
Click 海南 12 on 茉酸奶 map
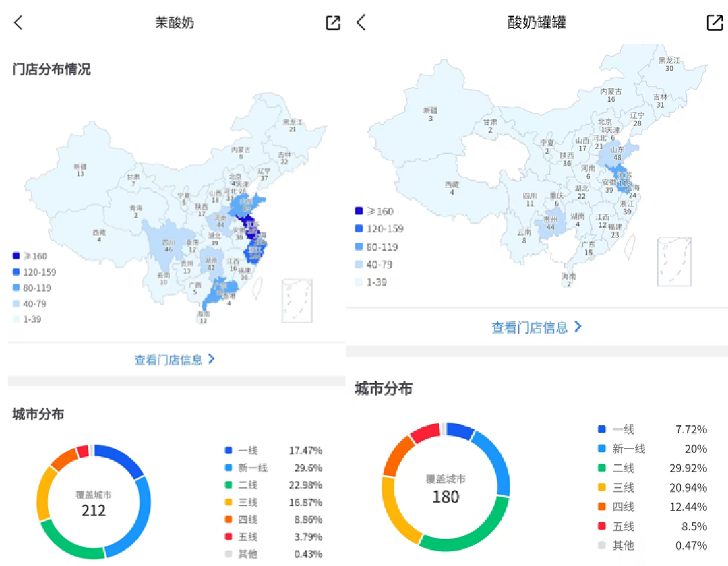[x=203, y=317]
